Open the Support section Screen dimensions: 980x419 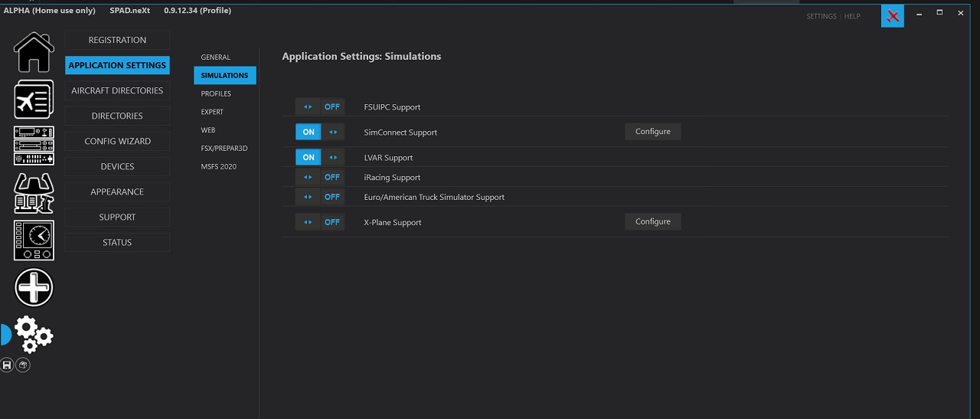(x=117, y=217)
